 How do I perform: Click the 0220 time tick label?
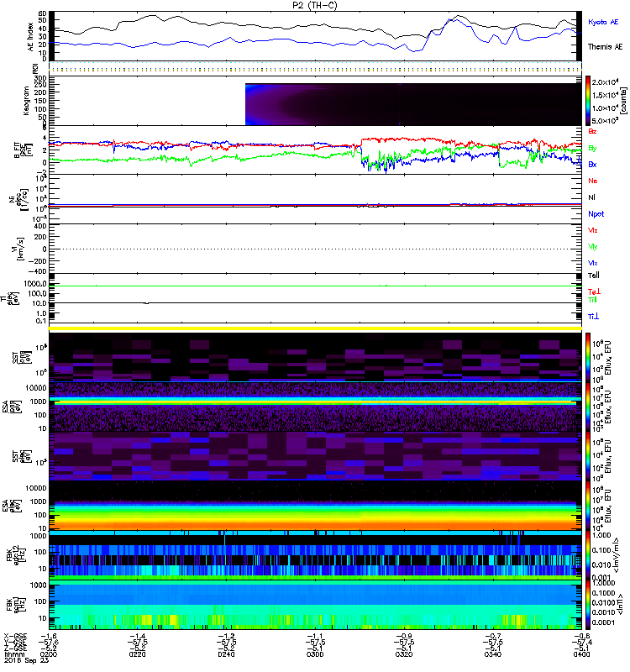pos(137,654)
